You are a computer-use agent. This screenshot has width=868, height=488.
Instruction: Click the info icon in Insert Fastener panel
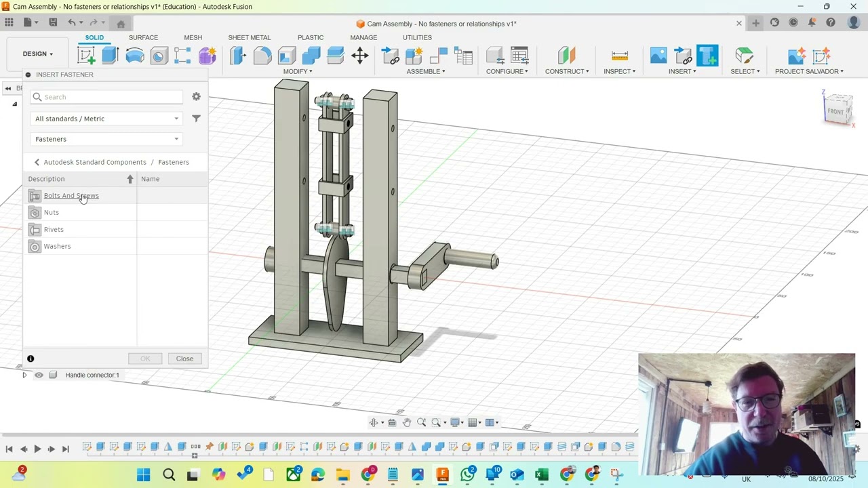tap(31, 359)
